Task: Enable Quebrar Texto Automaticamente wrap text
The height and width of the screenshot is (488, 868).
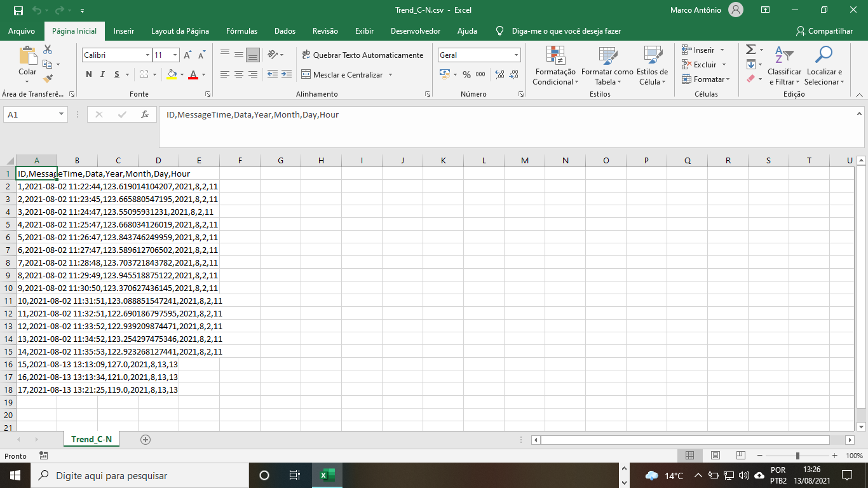Action: (x=362, y=55)
